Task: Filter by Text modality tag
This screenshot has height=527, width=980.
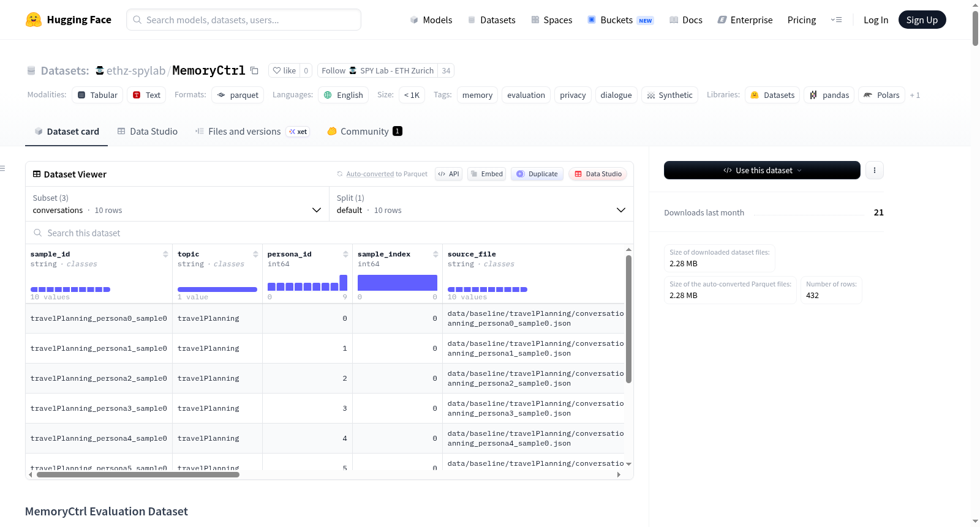Action: [146, 95]
